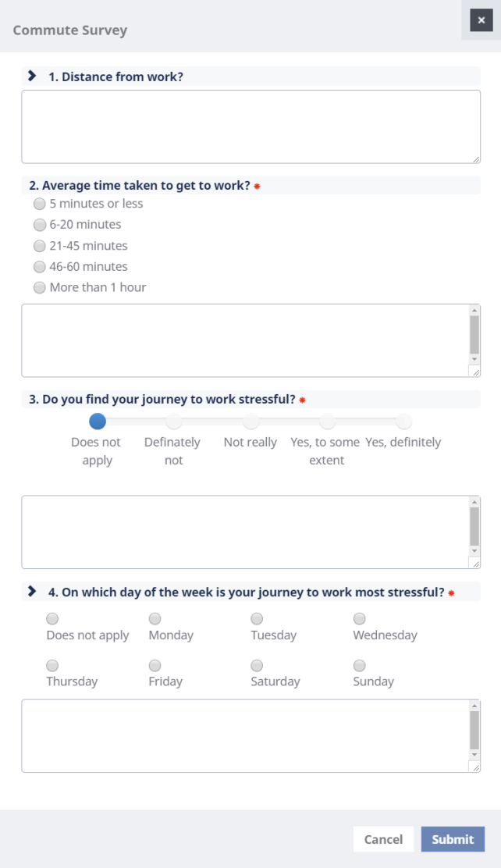
Task: Select Monday as most stressful day
Action: [x=155, y=619]
